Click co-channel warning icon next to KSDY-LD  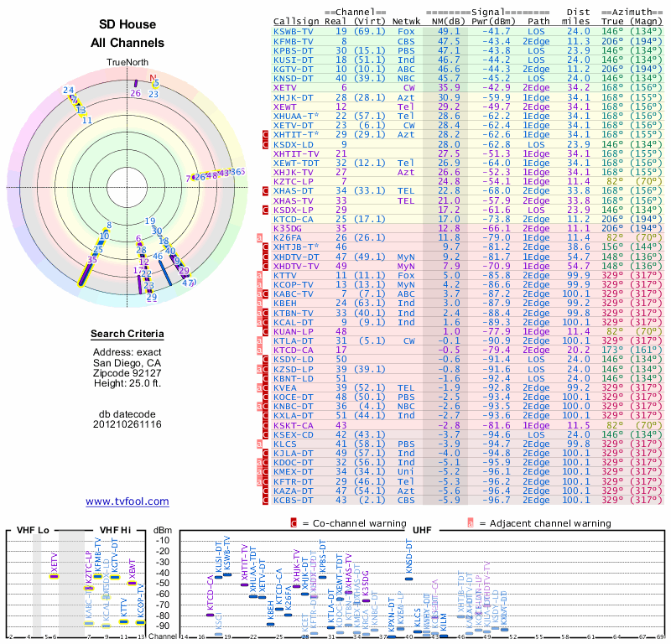266,361
